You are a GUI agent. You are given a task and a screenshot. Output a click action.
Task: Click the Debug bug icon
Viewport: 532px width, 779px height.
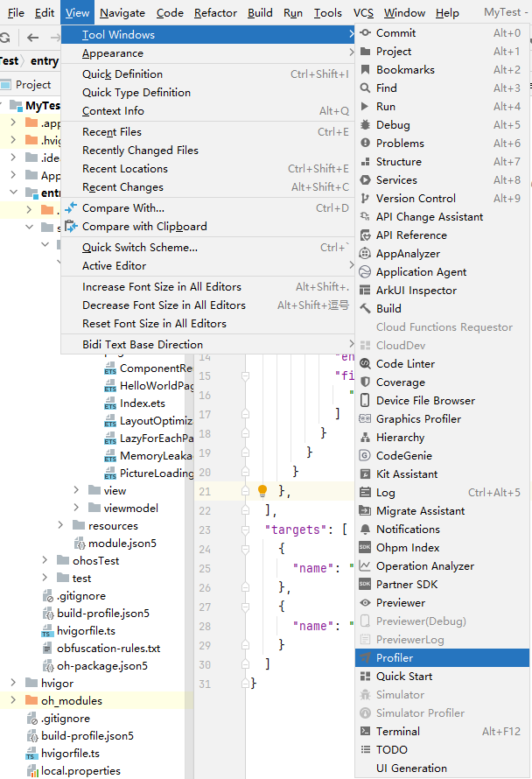365,125
